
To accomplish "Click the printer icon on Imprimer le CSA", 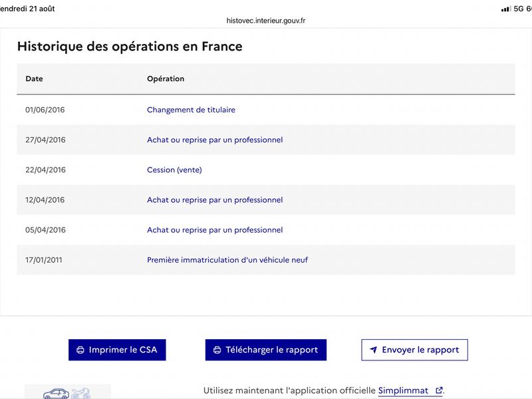I will [80, 350].
